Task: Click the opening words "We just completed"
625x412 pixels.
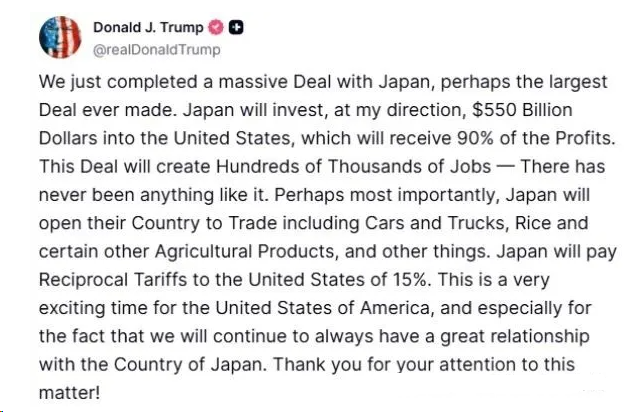Action: [101, 80]
